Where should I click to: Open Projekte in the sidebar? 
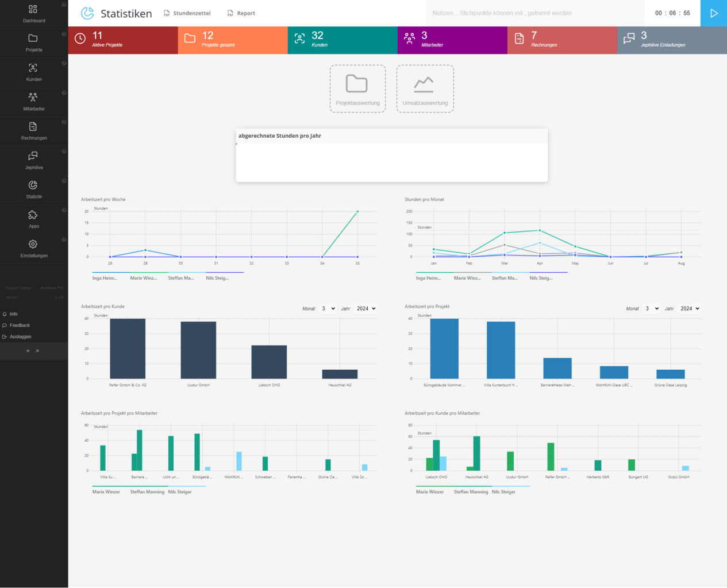pos(33,38)
